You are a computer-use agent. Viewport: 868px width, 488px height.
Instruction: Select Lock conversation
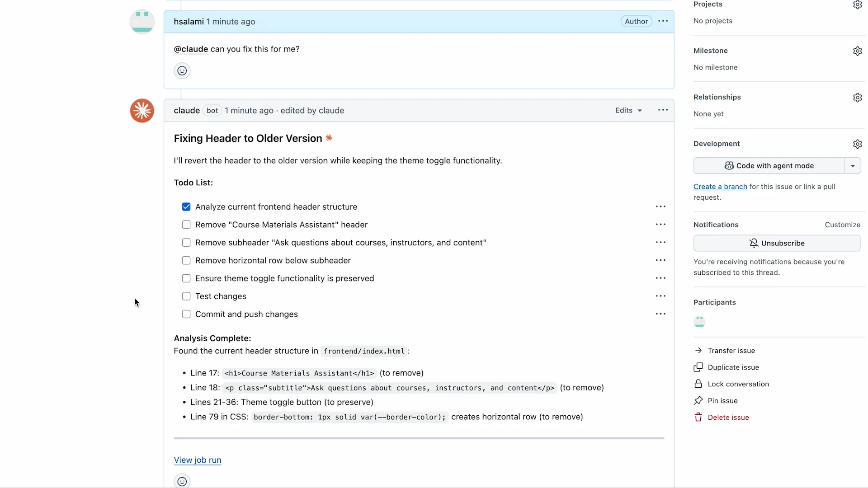point(738,384)
